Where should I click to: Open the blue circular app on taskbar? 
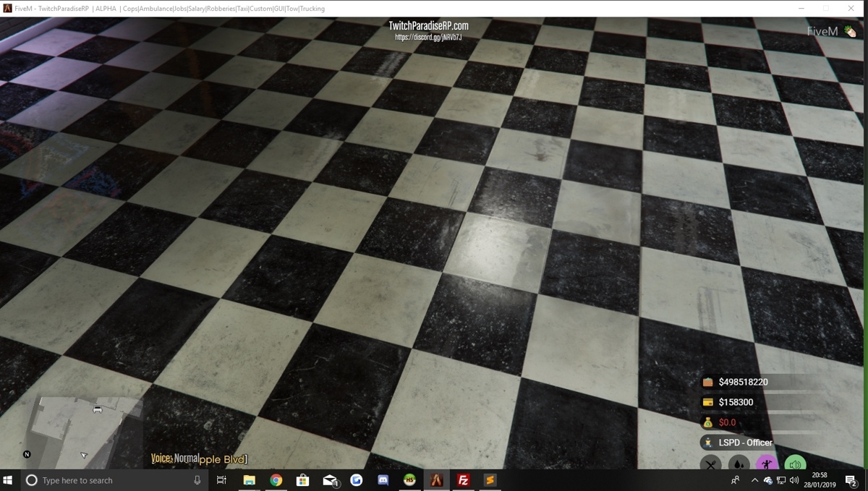357,480
